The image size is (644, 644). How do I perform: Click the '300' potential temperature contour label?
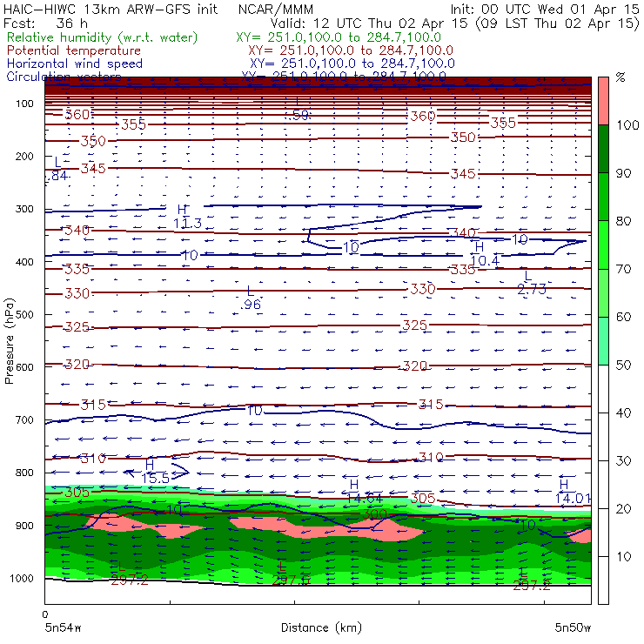pos(374,513)
